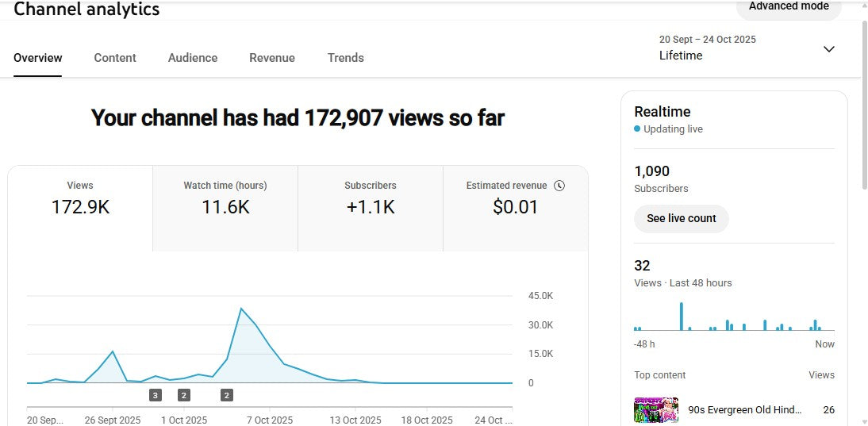
Task: Switch to the Content tab
Action: coord(115,58)
